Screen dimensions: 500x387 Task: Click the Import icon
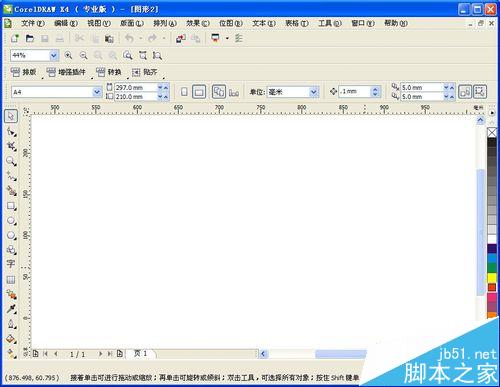[181, 39]
